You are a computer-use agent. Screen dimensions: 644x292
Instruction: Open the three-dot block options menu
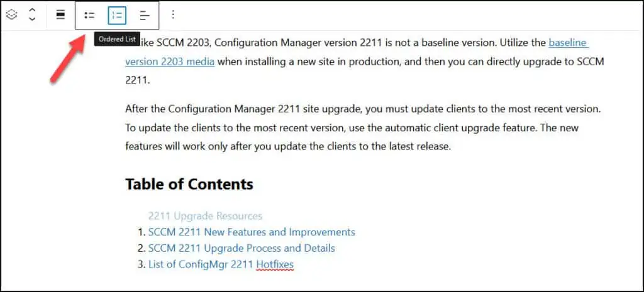point(173,15)
